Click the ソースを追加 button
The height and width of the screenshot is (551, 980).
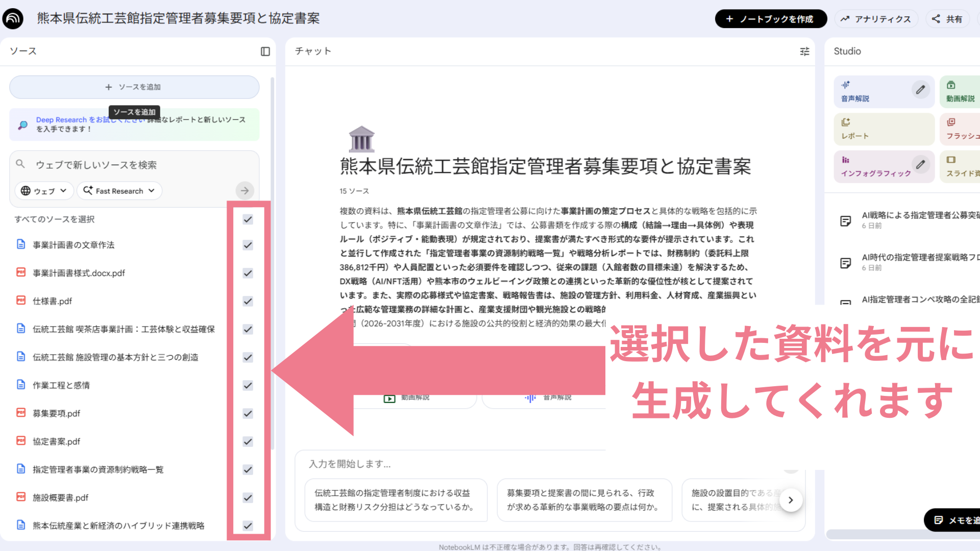pos(134,87)
